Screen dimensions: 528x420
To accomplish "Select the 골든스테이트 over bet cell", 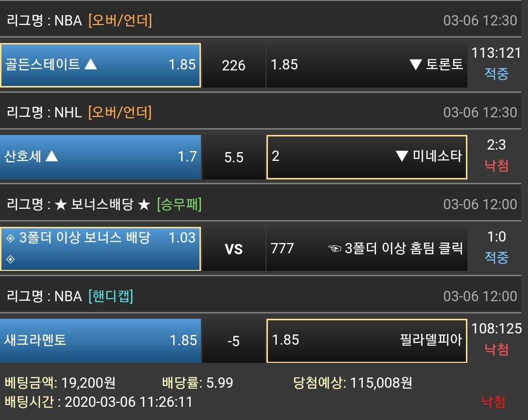I will 100,65.
